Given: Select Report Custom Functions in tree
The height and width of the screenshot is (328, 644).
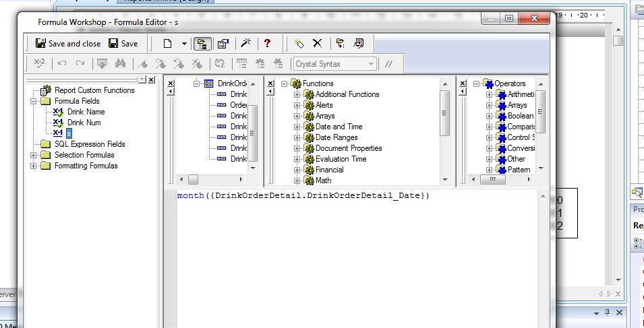Looking at the screenshot, I should [94, 90].
